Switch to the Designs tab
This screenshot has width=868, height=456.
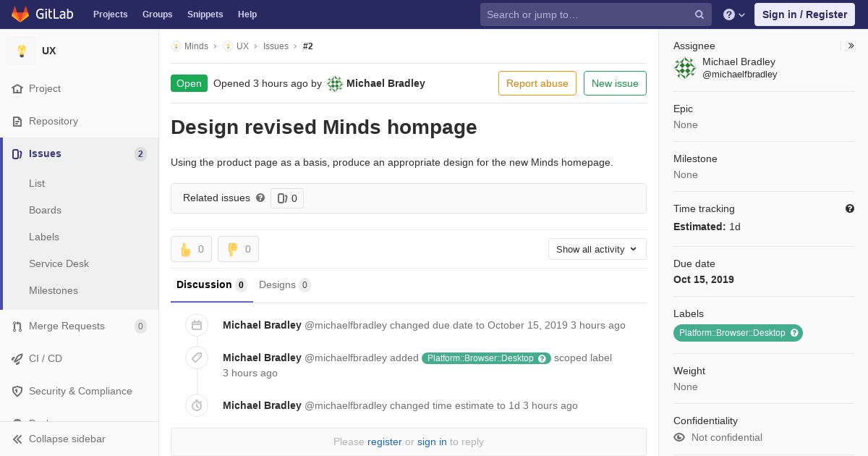pos(285,284)
